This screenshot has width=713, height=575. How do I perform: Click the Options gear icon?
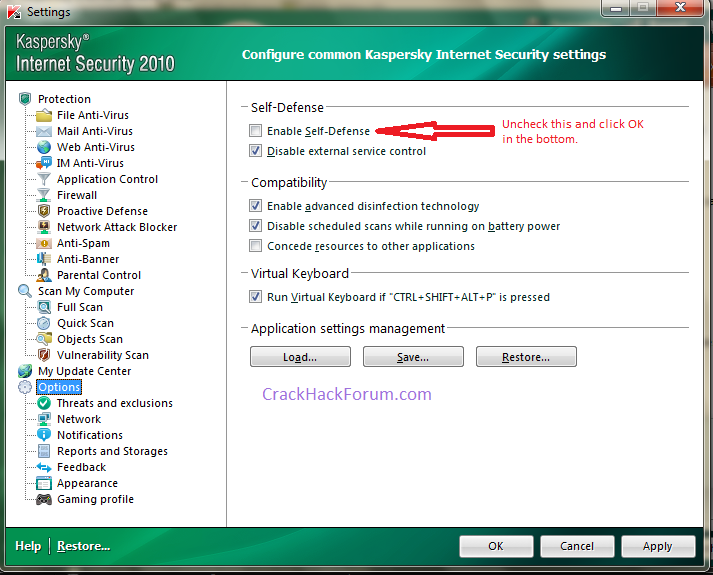25,387
